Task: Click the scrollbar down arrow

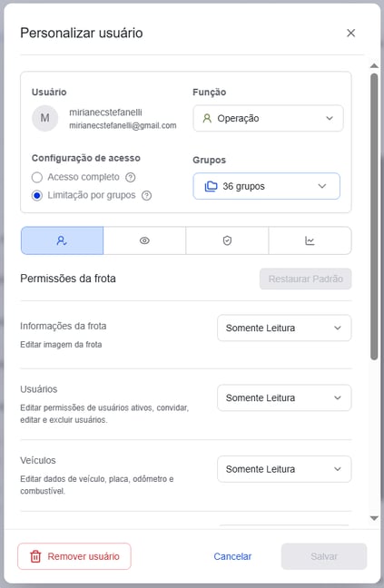Action: (x=374, y=518)
